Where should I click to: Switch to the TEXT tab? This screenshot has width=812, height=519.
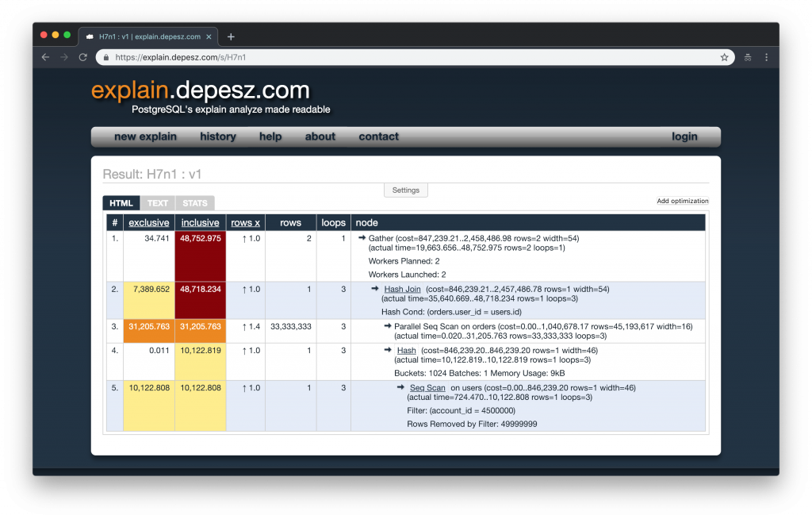[x=157, y=203]
